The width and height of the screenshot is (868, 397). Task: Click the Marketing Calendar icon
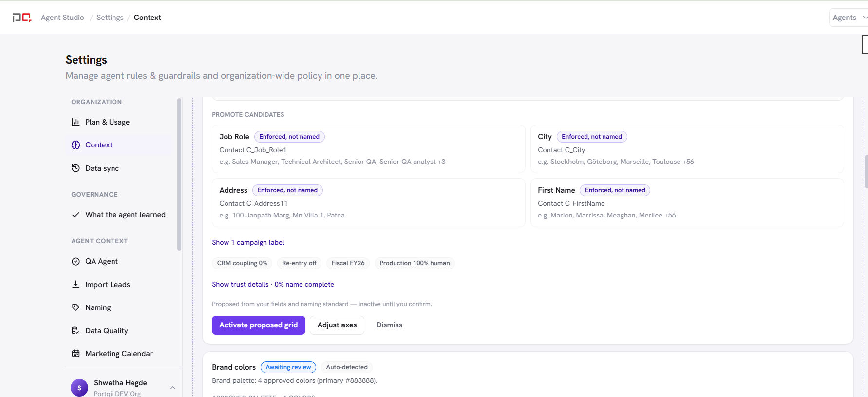[x=75, y=354]
